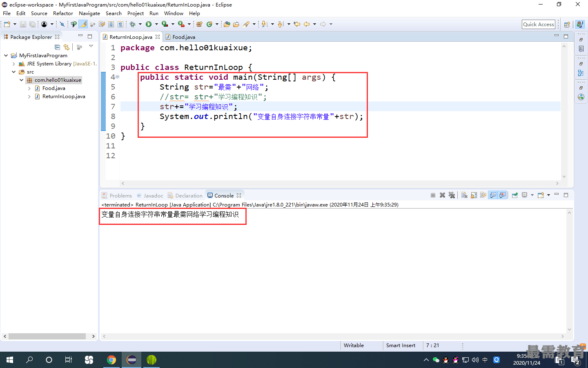Click the Run Last External Tool icon
This screenshot has width=588, height=368.
pos(181,24)
